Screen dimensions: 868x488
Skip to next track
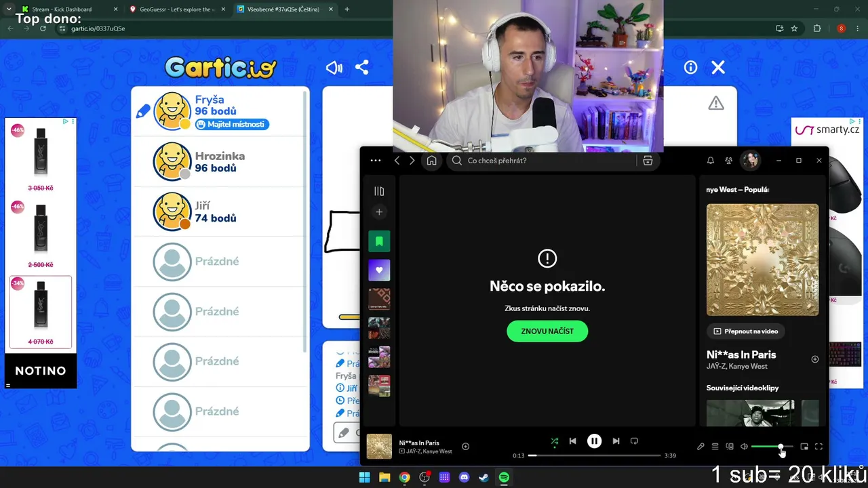pos(616,441)
